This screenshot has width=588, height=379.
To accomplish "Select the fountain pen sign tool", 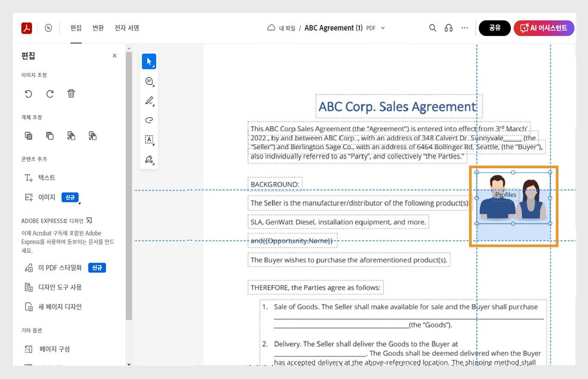I will click(149, 159).
